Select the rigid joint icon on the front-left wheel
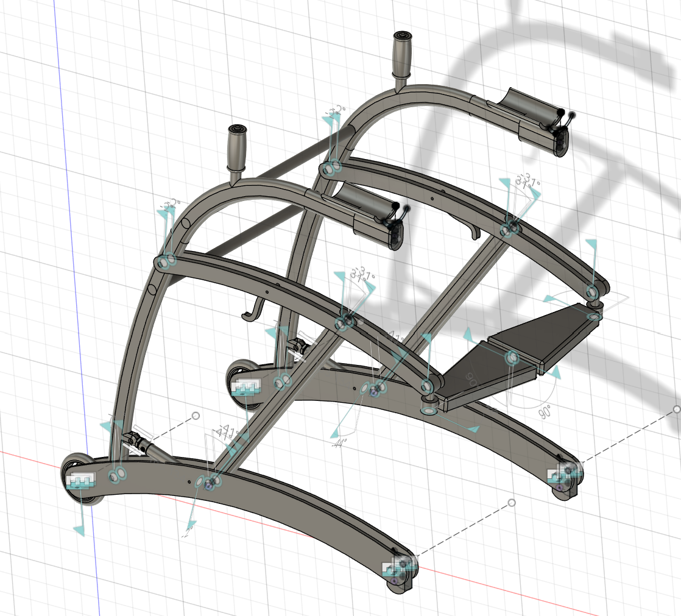681x616 pixels. pyautogui.click(x=81, y=481)
